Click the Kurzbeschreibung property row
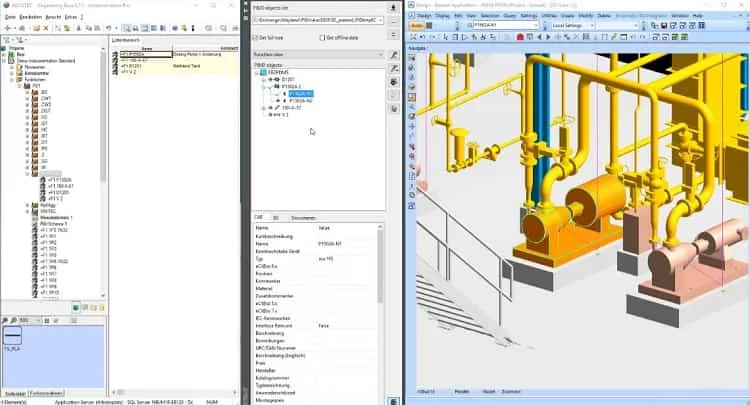 (317, 236)
